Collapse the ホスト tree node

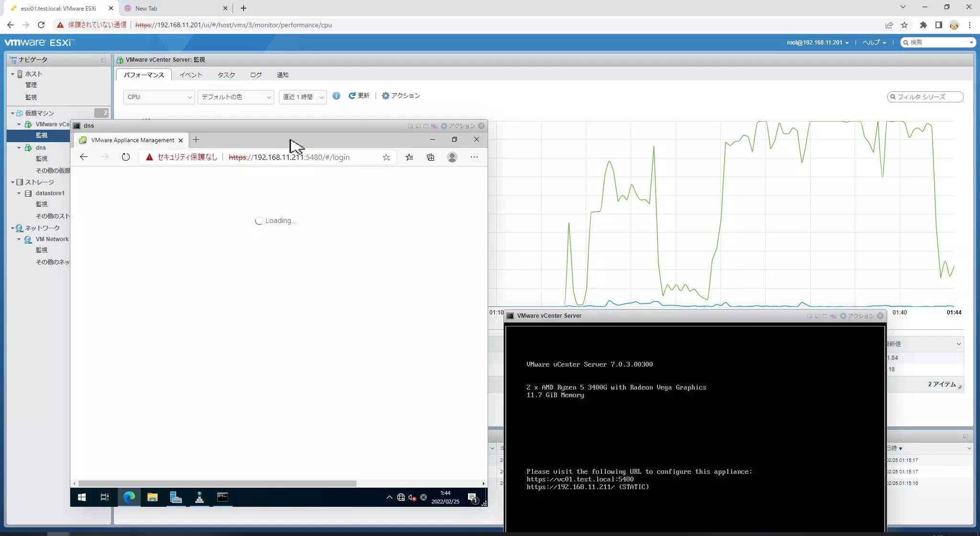pyautogui.click(x=13, y=74)
